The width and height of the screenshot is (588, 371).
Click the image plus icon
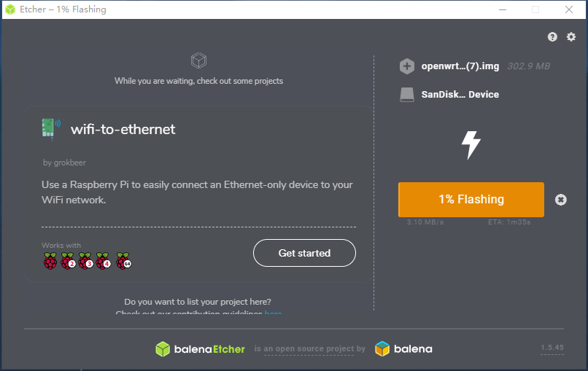tap(407, 66)
